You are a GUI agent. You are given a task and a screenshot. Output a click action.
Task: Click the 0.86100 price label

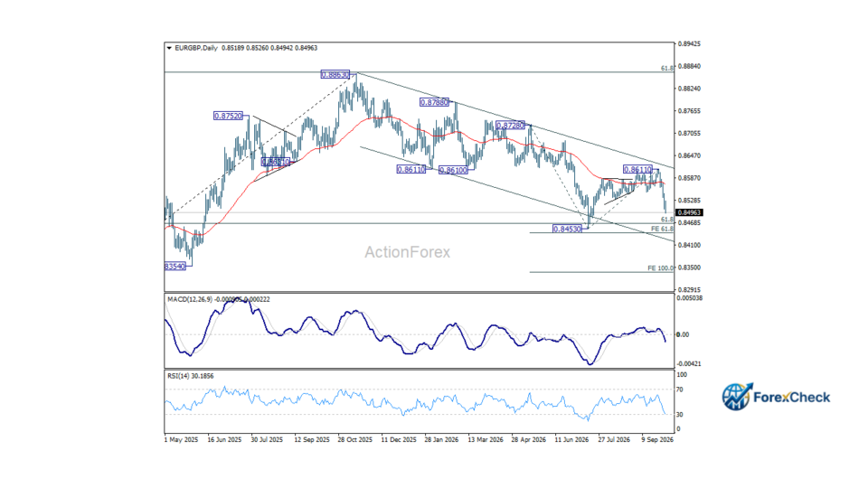(x=453, y=170)
